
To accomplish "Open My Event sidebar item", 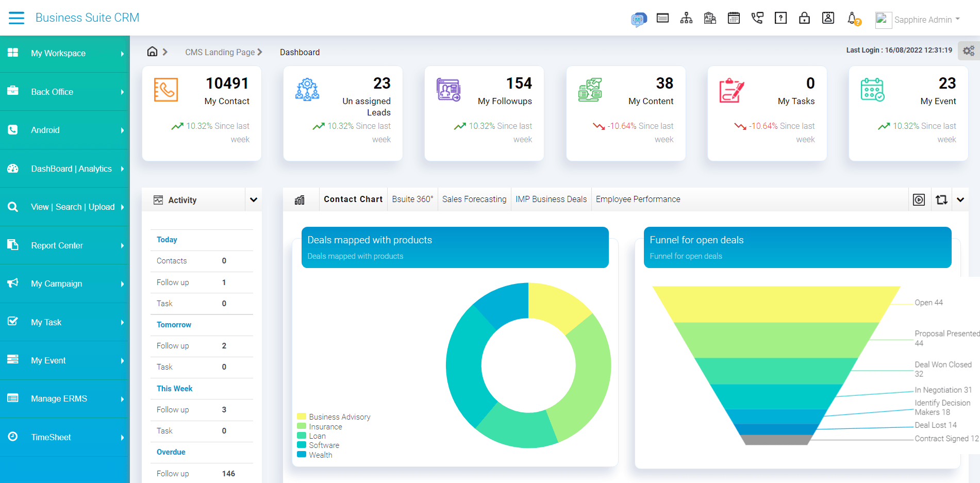I will pos(65,360).
